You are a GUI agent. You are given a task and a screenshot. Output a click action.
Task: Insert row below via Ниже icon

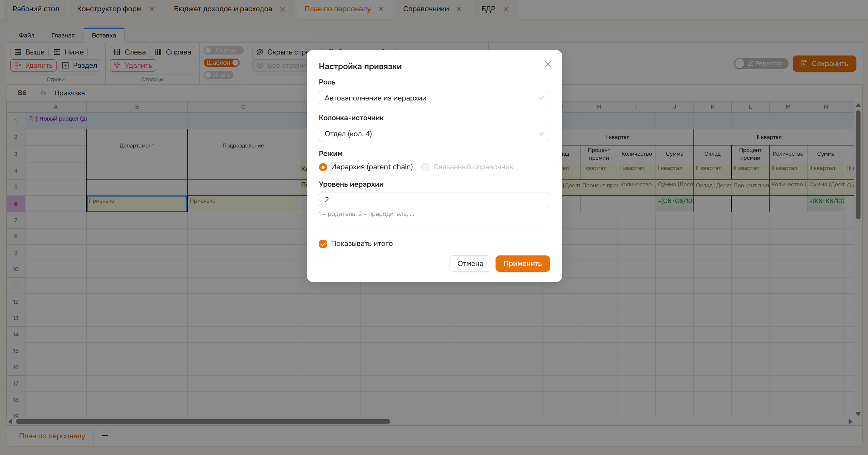(69, 52)
